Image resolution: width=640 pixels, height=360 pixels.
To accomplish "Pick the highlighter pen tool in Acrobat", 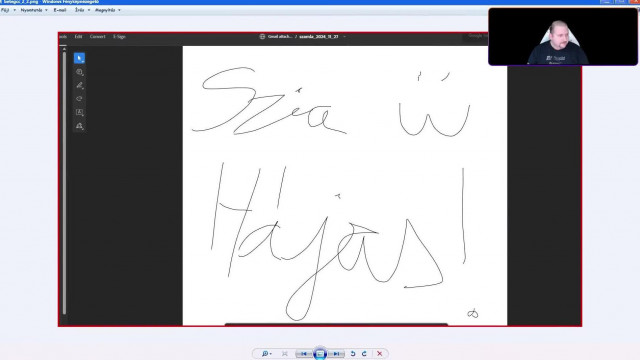I will [x=80, y=85].
